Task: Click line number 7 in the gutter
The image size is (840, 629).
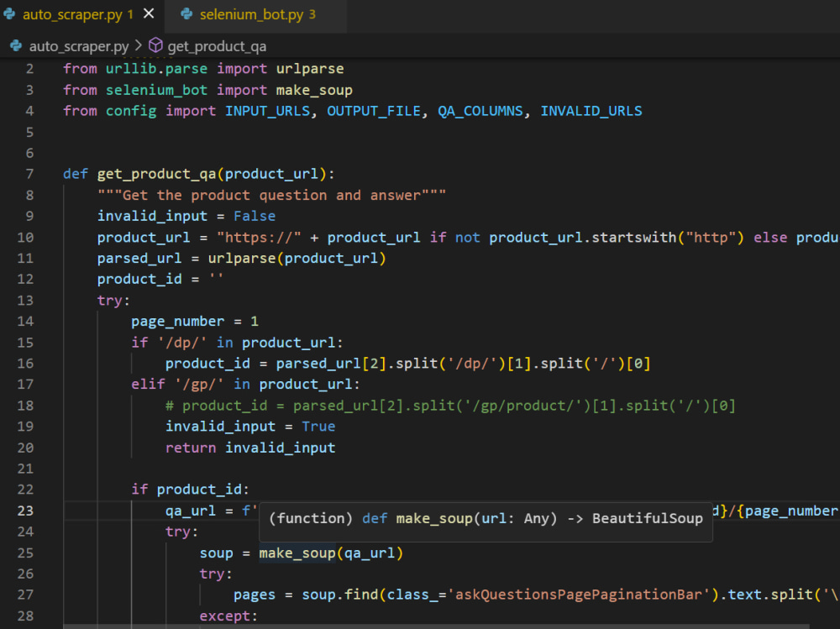Action: click(29, 174)
